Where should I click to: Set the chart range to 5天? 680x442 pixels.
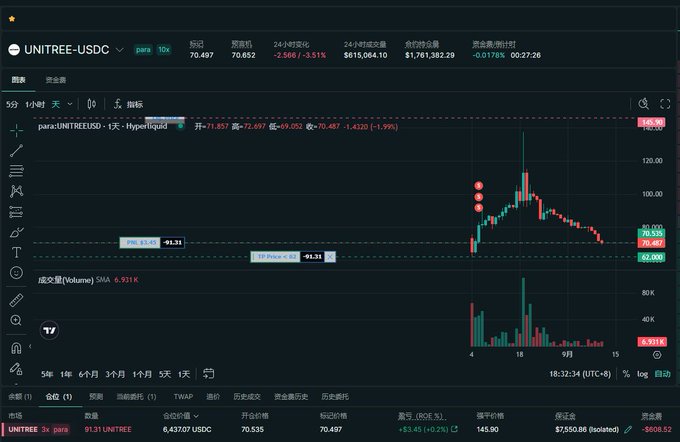pyautogui.click(x=165, y=374)
